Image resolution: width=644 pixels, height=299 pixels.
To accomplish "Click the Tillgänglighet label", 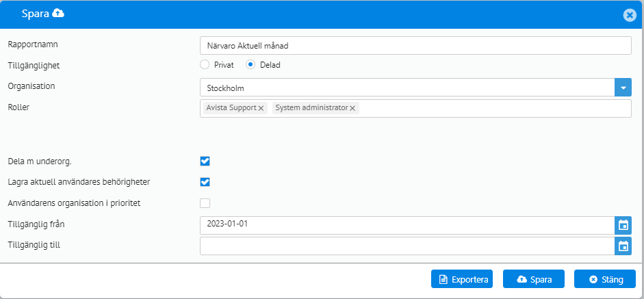I will pos(34,65).
